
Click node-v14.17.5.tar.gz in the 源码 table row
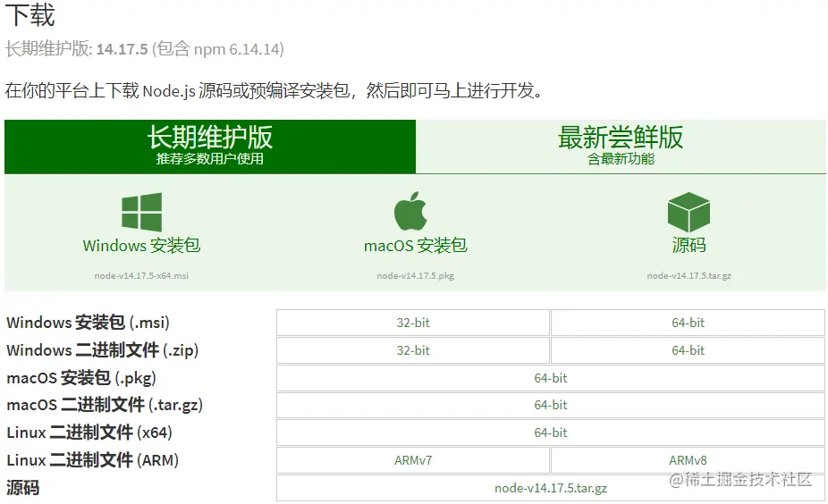[x=551, y=488]
